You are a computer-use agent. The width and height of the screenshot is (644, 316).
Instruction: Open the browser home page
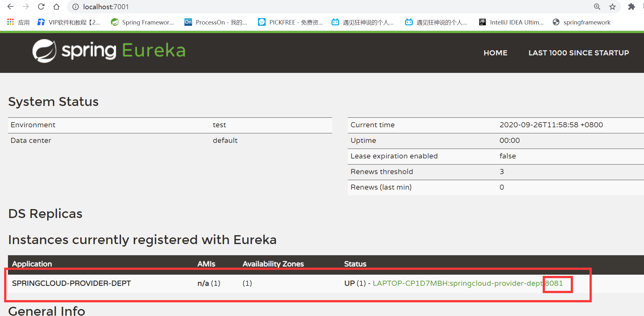point(57,7)
